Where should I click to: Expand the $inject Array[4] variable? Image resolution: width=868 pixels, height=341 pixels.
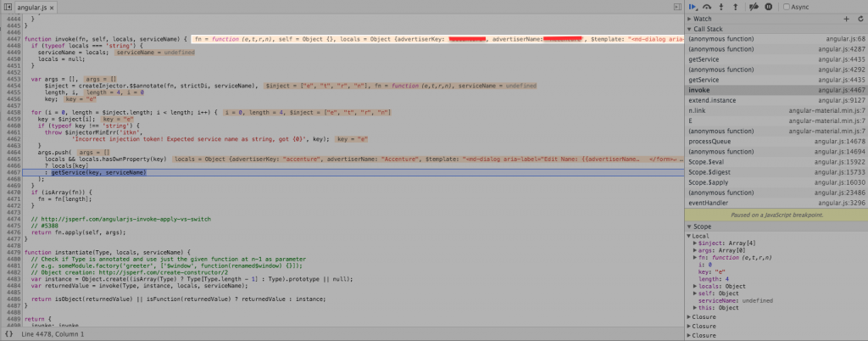click(x=695, y=243)
